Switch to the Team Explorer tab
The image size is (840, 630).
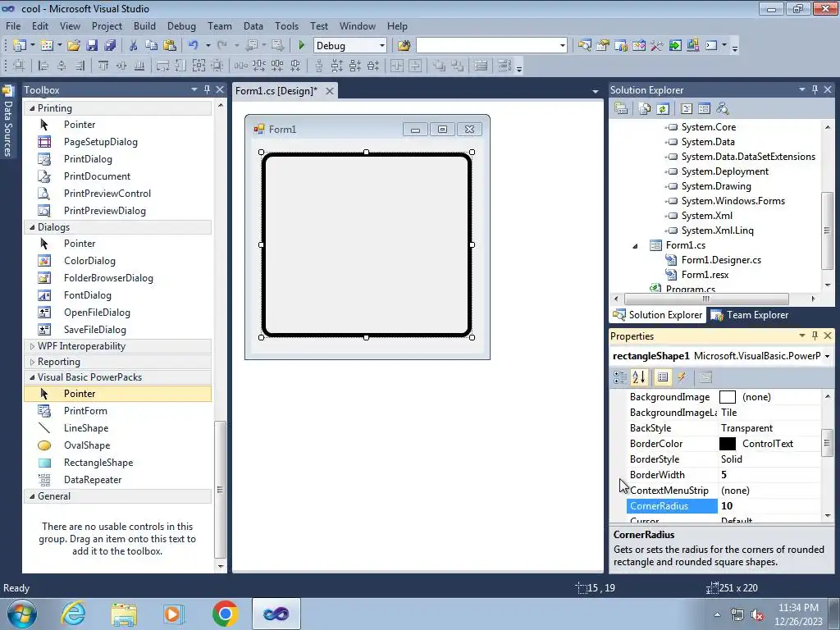pyautogui.click(x=750, y=315)
